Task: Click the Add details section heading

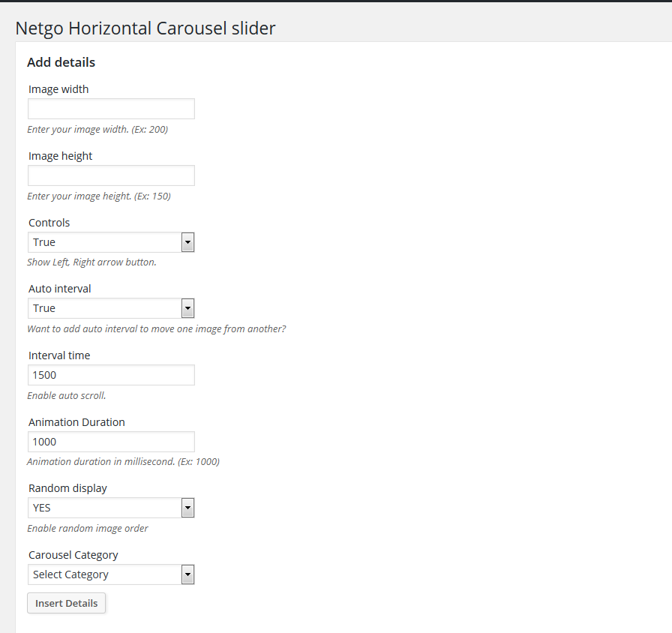Action: 61,62
